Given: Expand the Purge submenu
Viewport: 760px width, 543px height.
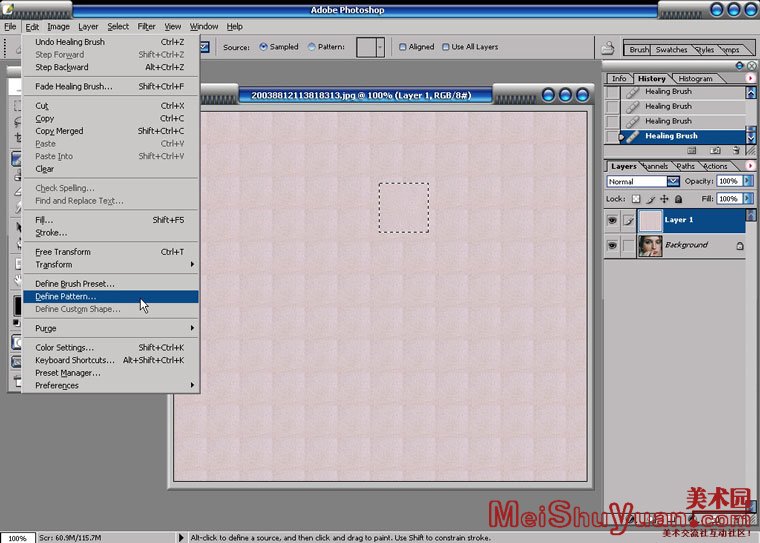Looking at the screenshot, I should [192, 328].
